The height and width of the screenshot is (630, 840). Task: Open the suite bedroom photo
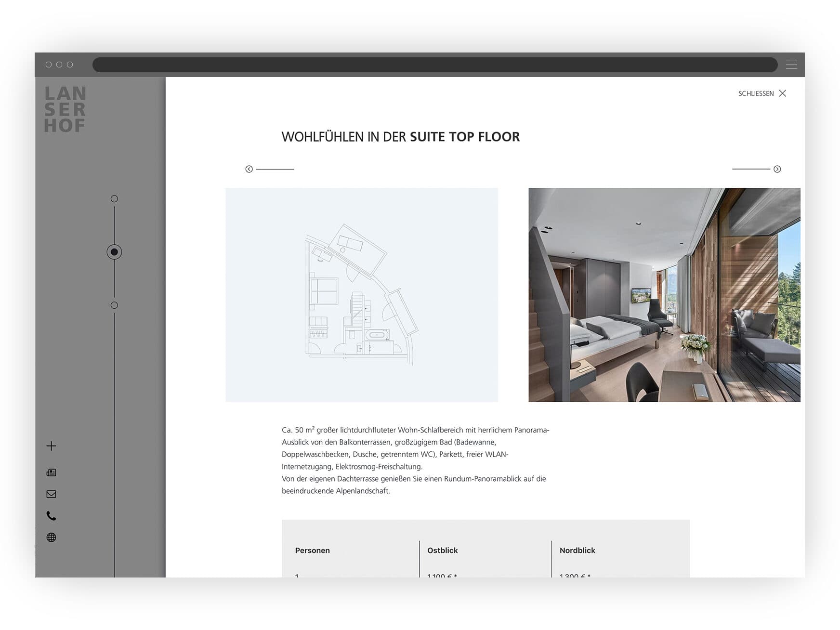[x=664, y=295]
